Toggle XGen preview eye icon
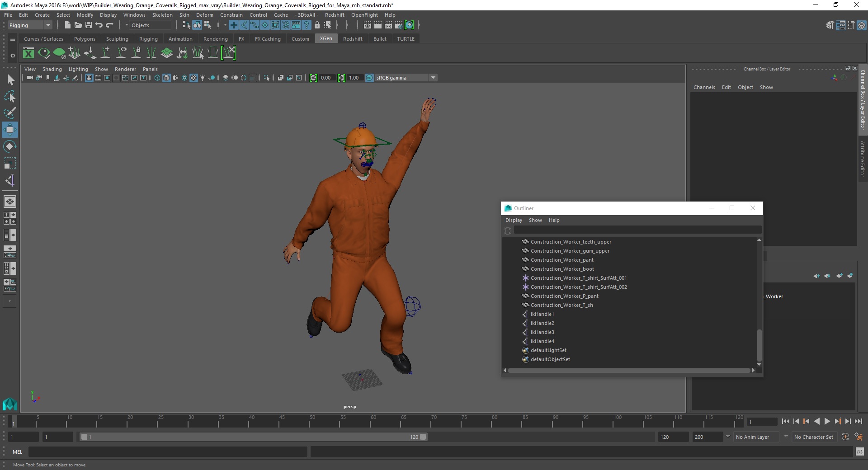868x470 pixels. pos(44,53)
